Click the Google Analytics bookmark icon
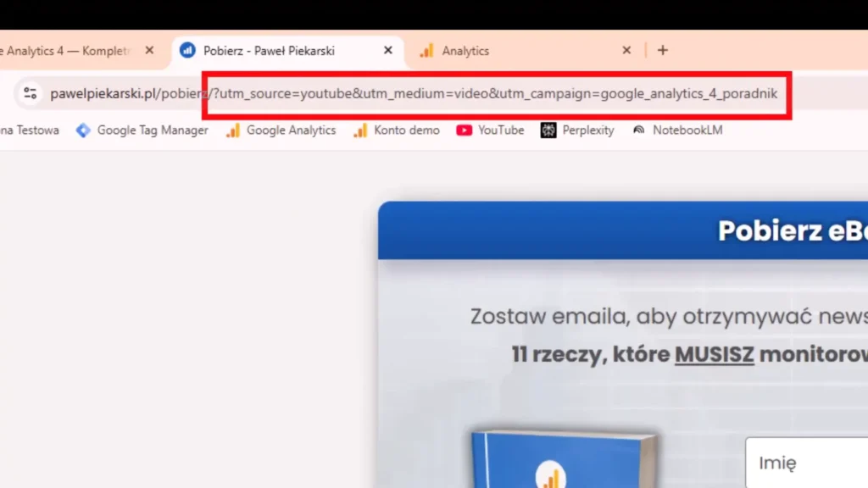 [x=233, y=130]
